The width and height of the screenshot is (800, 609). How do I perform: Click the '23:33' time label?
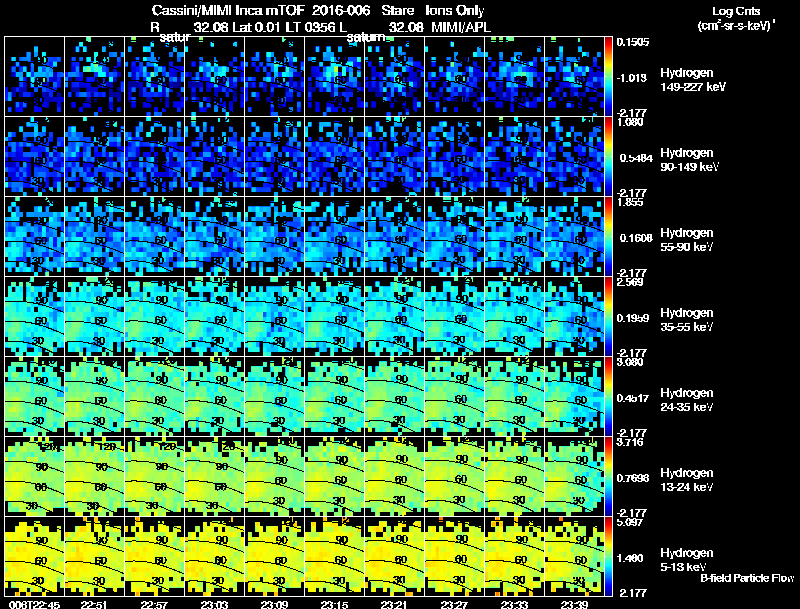coord(514,605)
